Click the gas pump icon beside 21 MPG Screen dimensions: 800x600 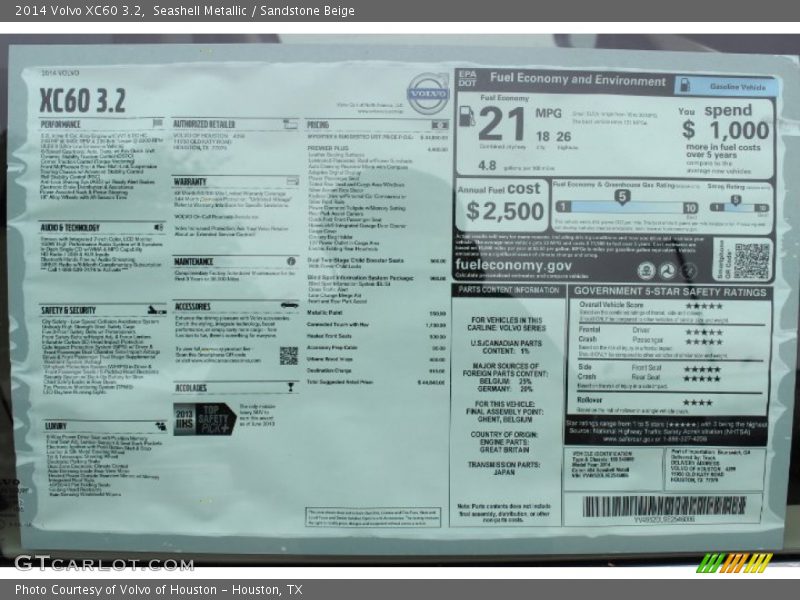pos(466,116)
